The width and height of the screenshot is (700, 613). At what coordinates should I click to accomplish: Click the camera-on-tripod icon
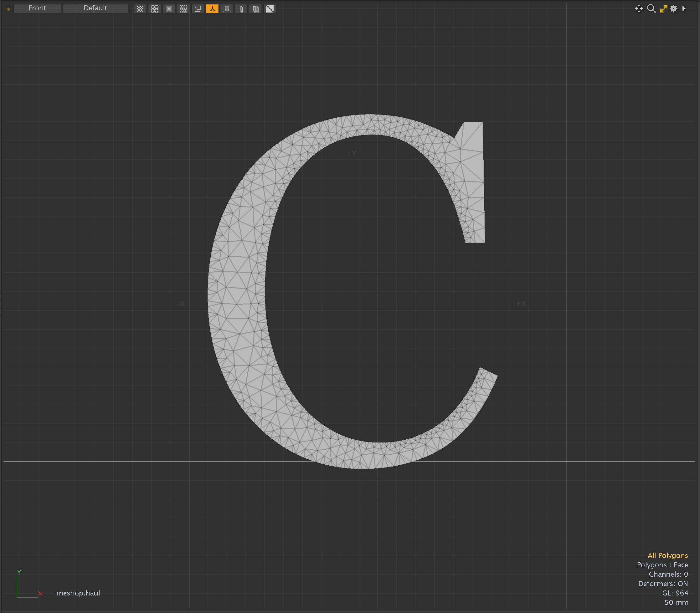point(227,8)
